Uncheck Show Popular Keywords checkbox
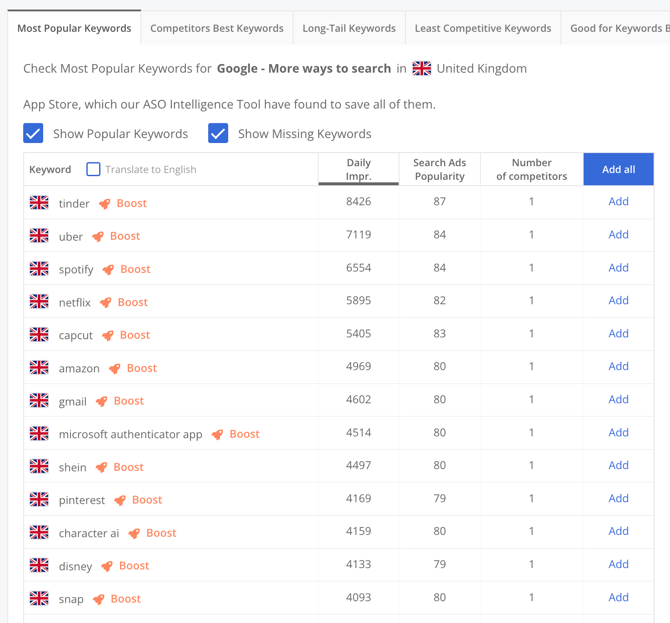This screenshot has height=623, width=670. [x=33, y=133]
